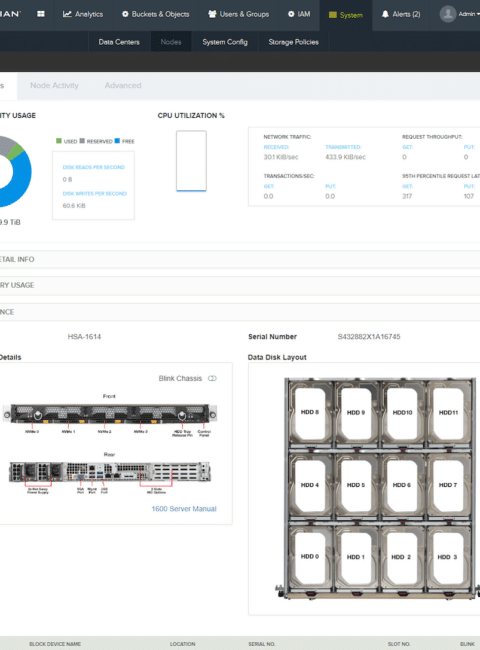This screenshot has width=480, height=650.
Task: Select HDD 1 in disk layout
Action: [x=356, y=557]
